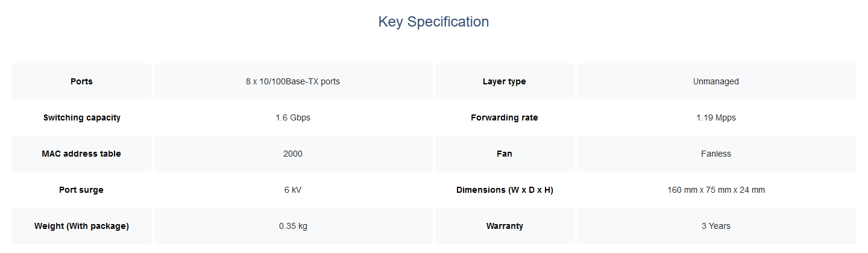Image resolution: width=868 pixels, height=253 pixels.
Task: Click the 160 mm x 75 mm x 24 mm value
Action: (x=716, y=190)
